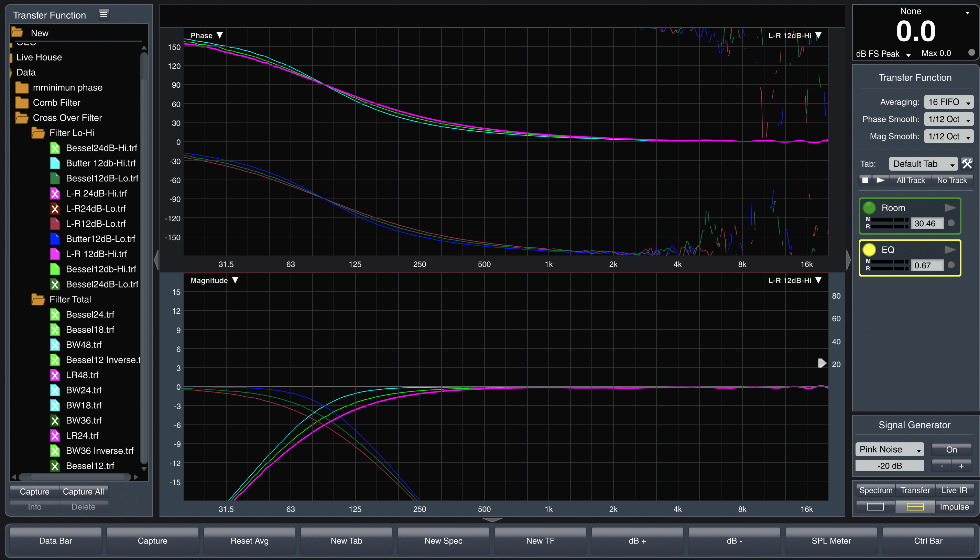Image resolution: width=980 pixels, height=560 pixels.
Task: Collapse the Filter Lo-Hi folder
Action: click(38, 133)
